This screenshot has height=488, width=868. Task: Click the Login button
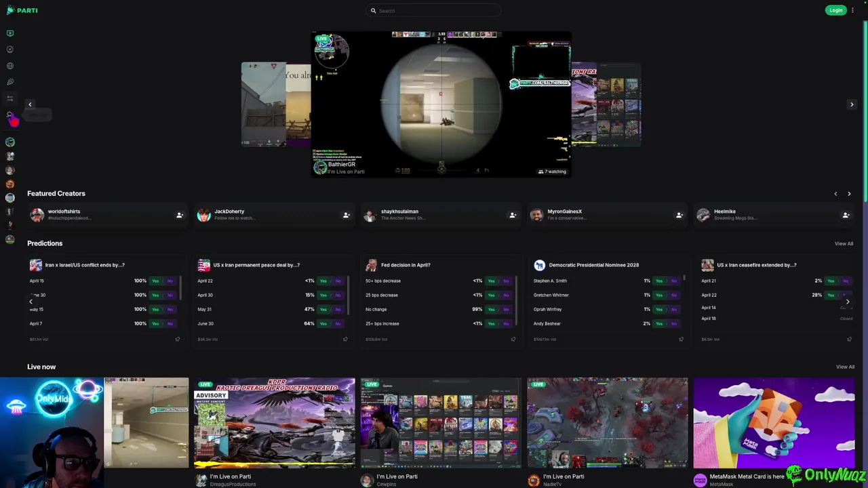[x=835, y=10]
